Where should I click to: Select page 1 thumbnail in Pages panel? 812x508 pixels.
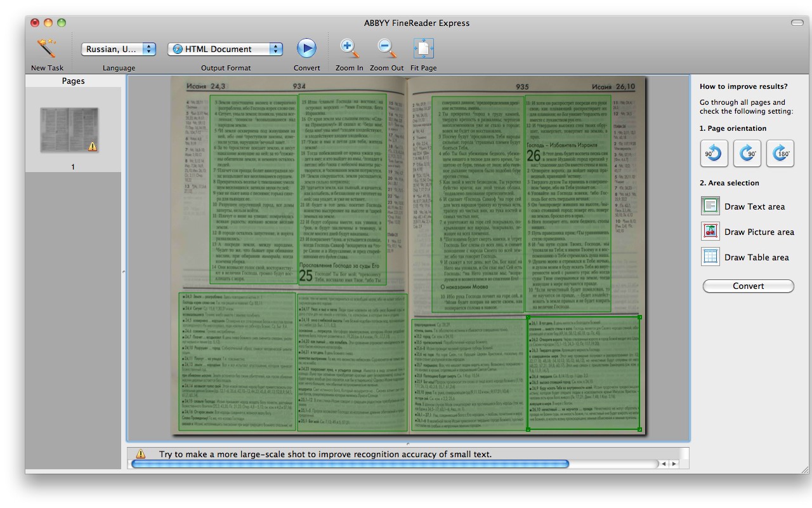70,130
